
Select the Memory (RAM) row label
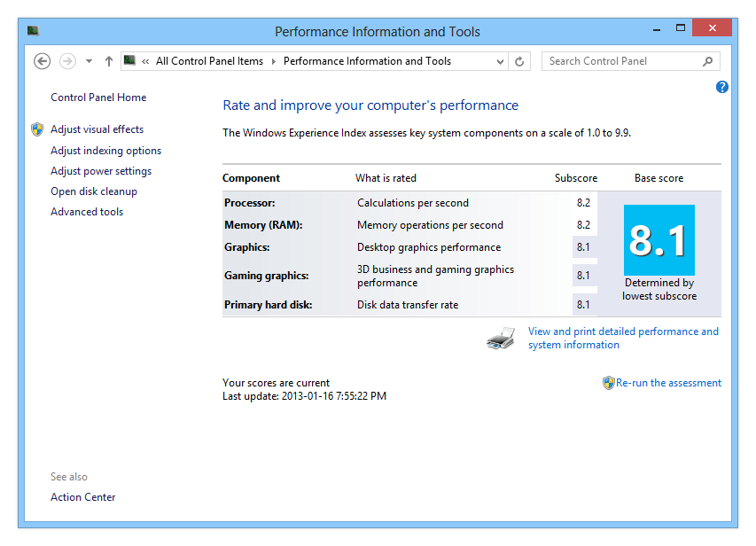pos(263,225)
